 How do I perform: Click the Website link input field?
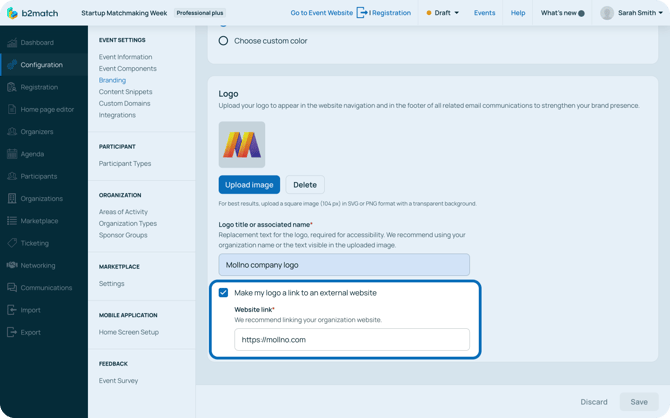click(351, 339)
